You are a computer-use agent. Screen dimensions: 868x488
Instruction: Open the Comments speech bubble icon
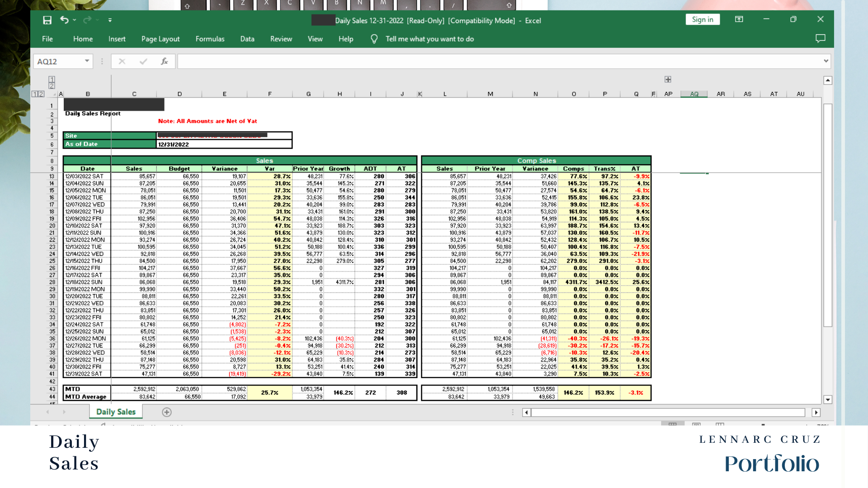(820, 38)
